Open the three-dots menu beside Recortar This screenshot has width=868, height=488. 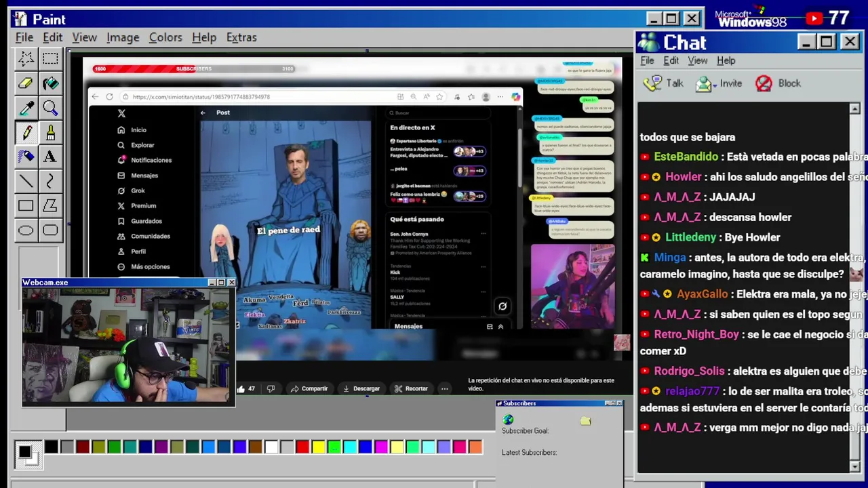[x=444, y=389]
